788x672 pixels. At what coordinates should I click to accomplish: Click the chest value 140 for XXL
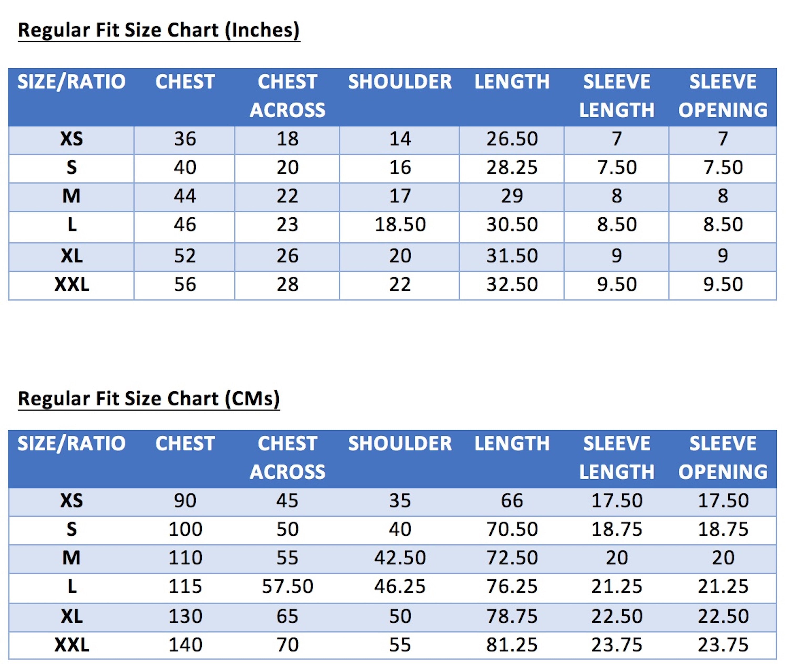pos(185,645)
